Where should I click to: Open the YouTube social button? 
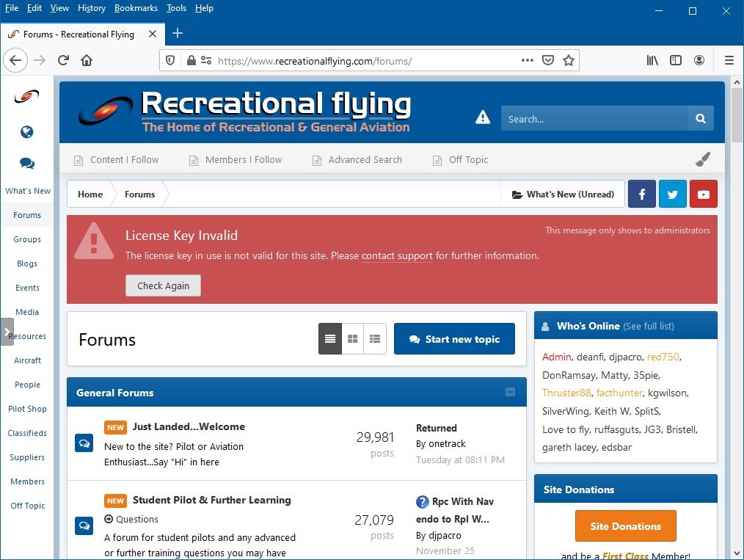click(x=703, y=194)
